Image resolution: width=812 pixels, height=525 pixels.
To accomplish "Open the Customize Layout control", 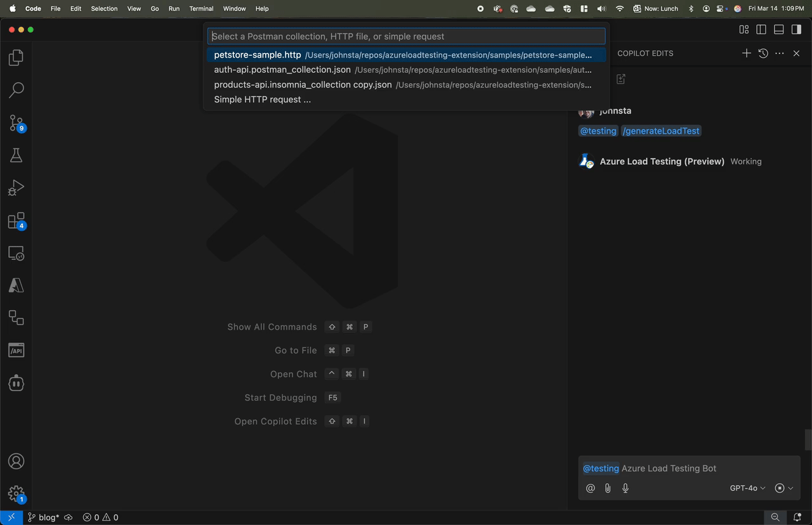I will coord(744,29).
